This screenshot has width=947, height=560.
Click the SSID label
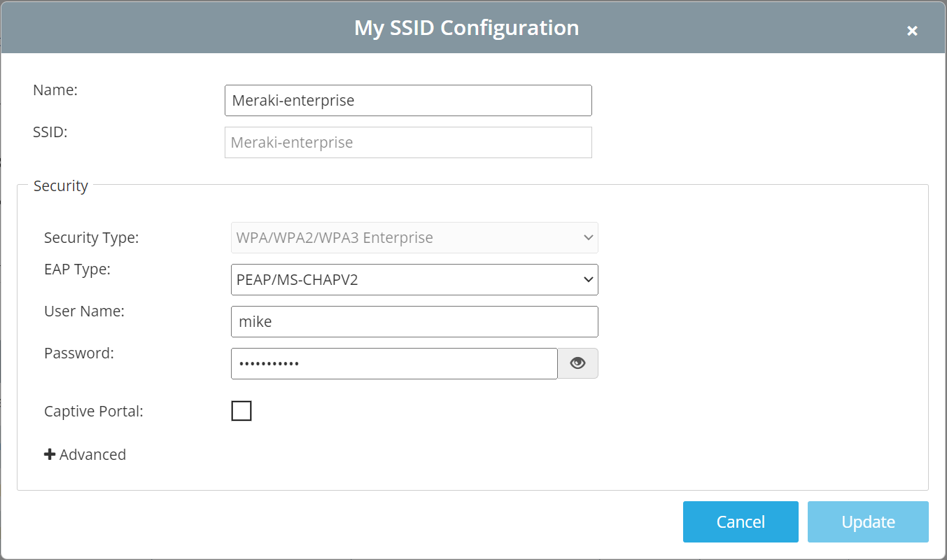(50, 132)
